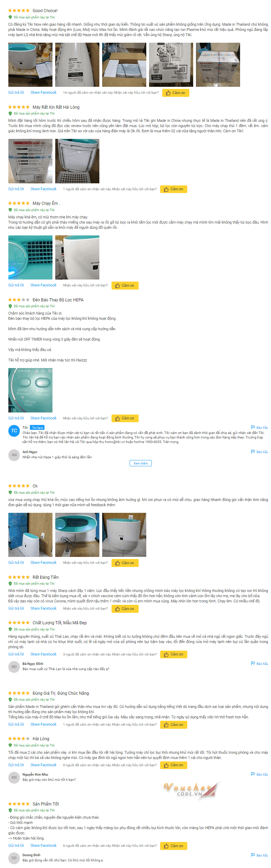Click Cảm ơn under the Đèn Báo Thay Bộ Lọc HEPA review
This screenshot has width=271, height=868.
point(125,418)
